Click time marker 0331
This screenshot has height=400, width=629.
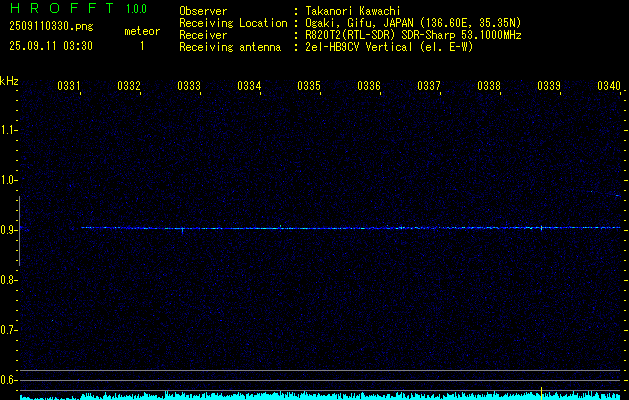tap(69, 86)
